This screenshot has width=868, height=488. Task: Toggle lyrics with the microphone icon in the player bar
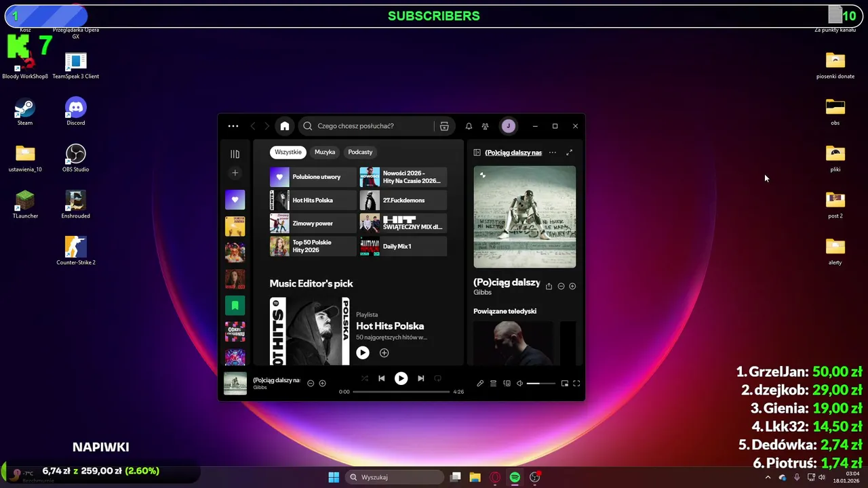point(480,384)
